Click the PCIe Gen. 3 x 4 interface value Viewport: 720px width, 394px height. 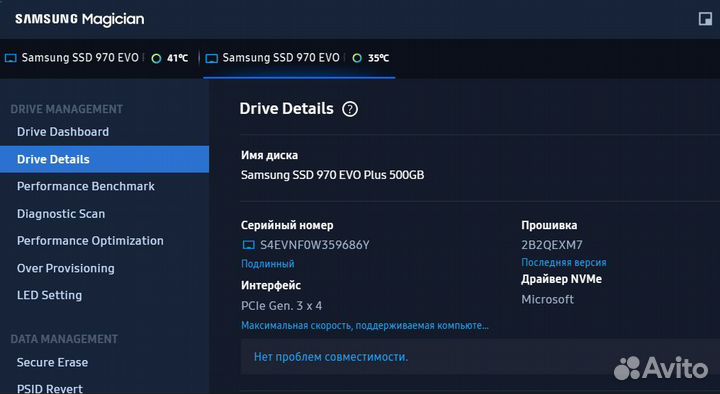[281, 306]
